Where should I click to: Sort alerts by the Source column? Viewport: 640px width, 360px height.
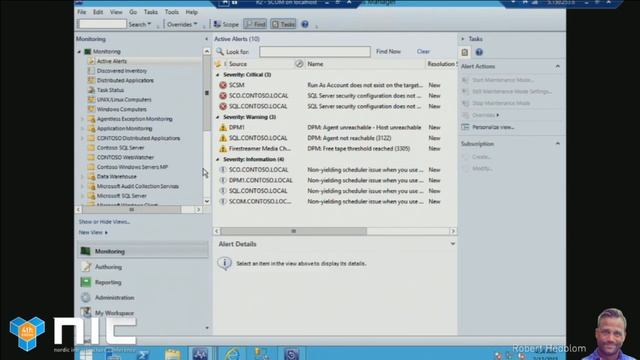tap(238, 64)
